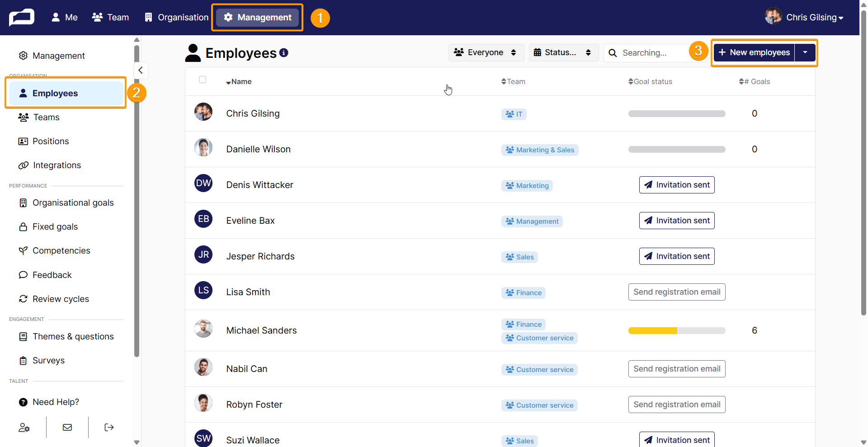Toggle the select-all checkbox in table header
The height and width of the screenshot is (447, 868).
[203, 80]
